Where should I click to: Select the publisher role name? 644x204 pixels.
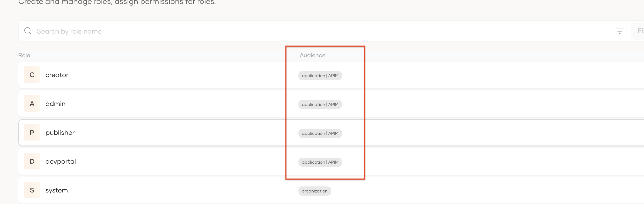point(60,133)
